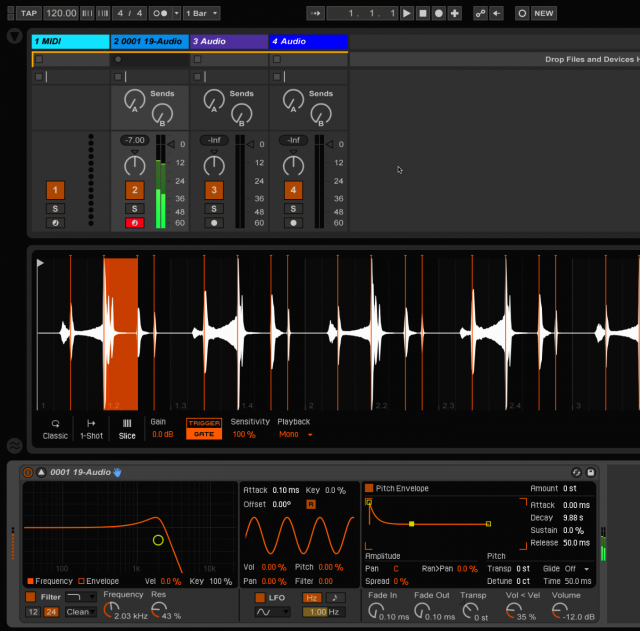
Task: Open the Playback Mono dropdown
Action: 295,435
